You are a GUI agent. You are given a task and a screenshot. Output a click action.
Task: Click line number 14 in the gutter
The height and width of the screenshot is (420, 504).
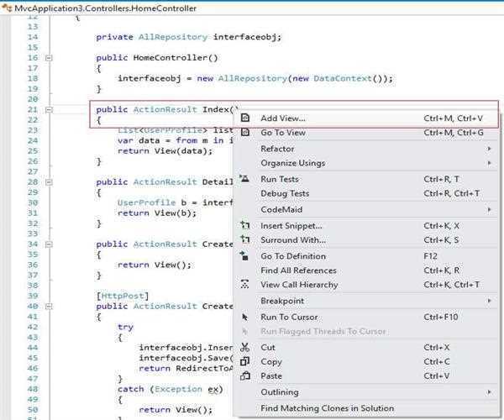[x=33, y=37]
